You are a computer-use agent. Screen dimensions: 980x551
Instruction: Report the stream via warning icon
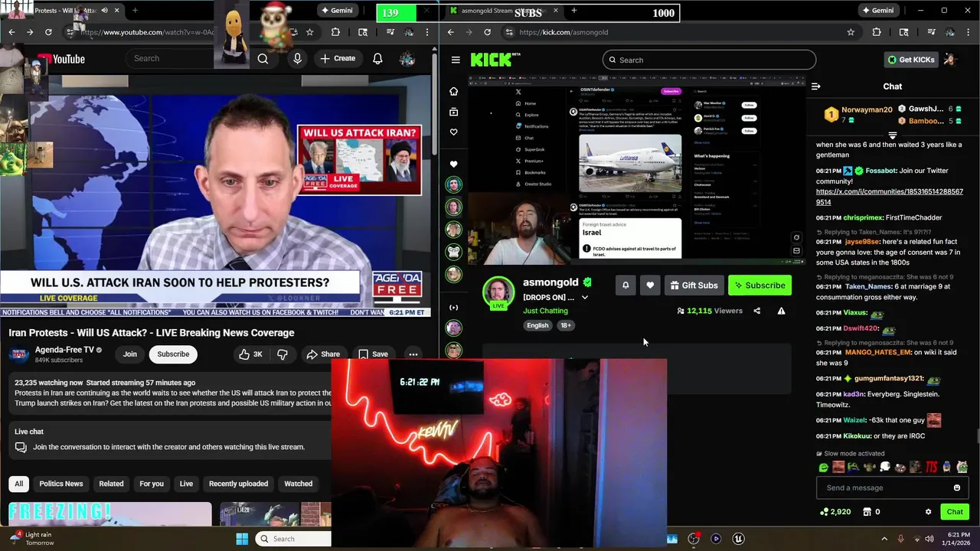click(x=781, y=311)
